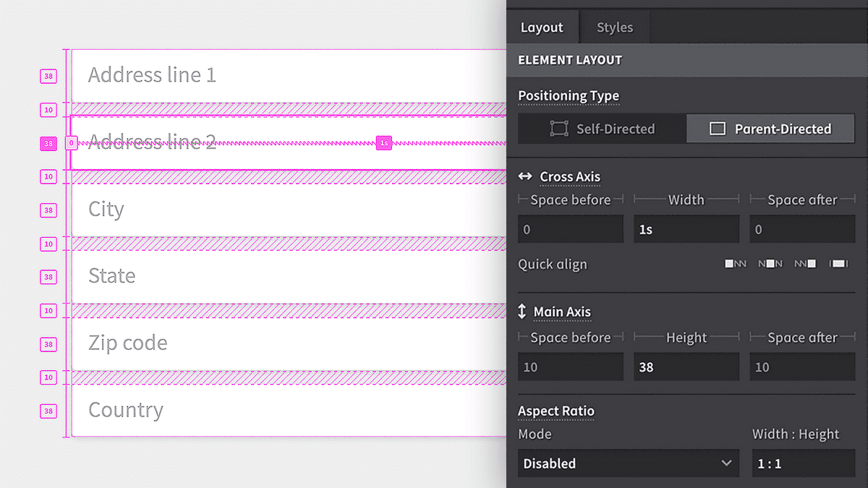
Task: Click the pink 0 spacing badge beside Address line 2
Action: [x=71, y=142]
